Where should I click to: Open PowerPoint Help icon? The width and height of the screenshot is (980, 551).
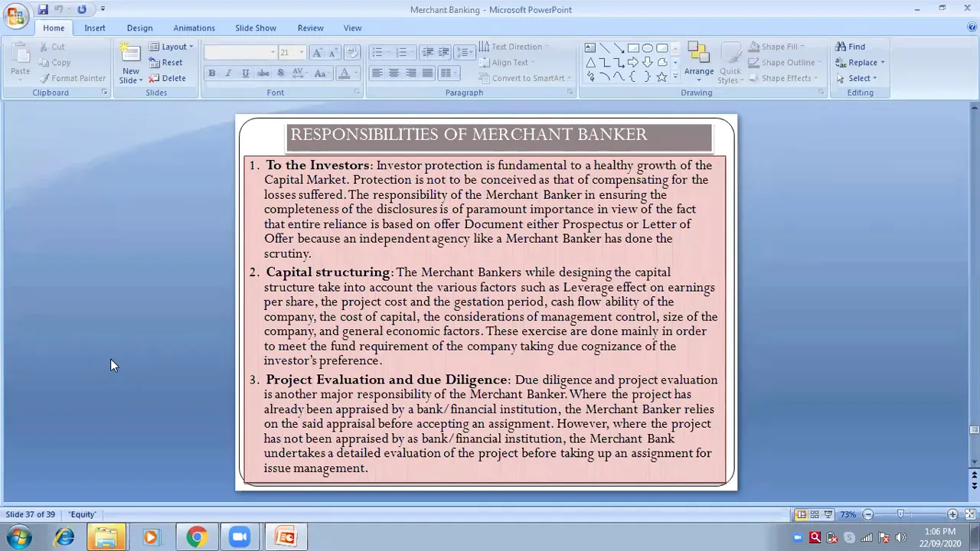972,28
